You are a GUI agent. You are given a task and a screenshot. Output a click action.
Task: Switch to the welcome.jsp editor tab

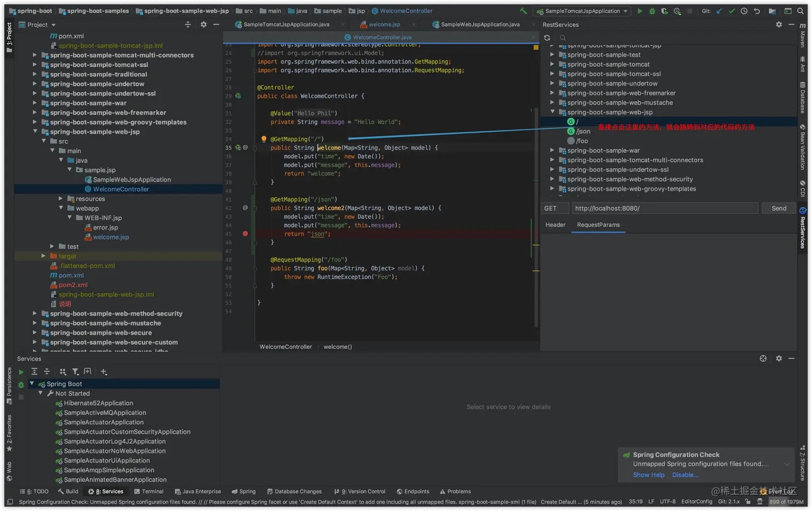click(x=384, y=25)
